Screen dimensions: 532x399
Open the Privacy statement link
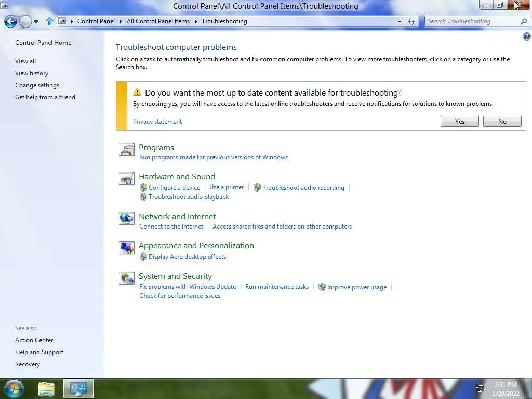(157, 122)
